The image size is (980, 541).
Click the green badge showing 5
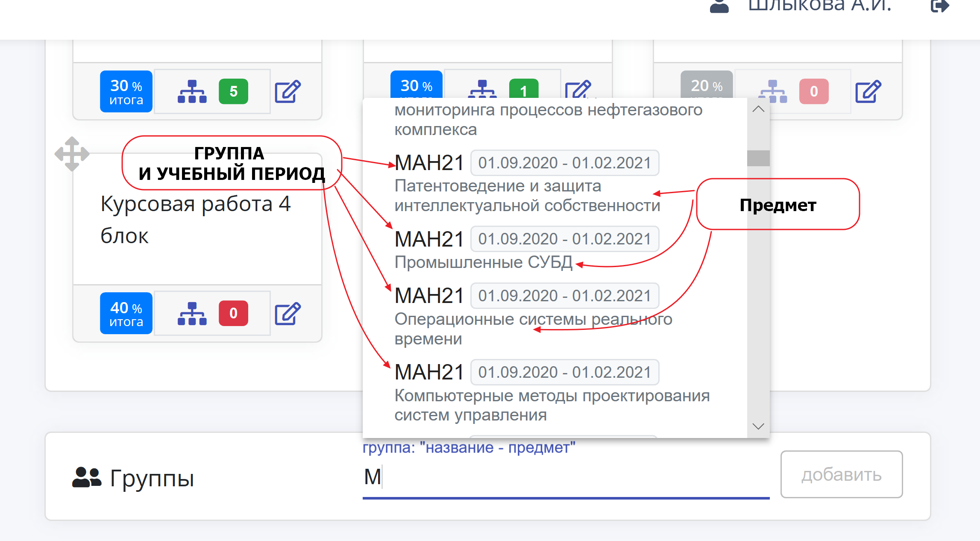click(x=233, y=91)
